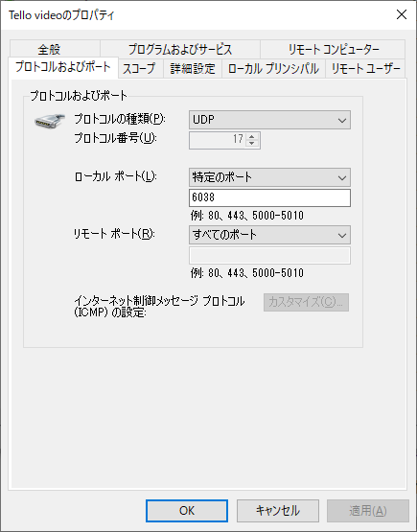This screenshot has height=532, width=417.
Task: Click the example text under local port field
Action: pos(247,216)
